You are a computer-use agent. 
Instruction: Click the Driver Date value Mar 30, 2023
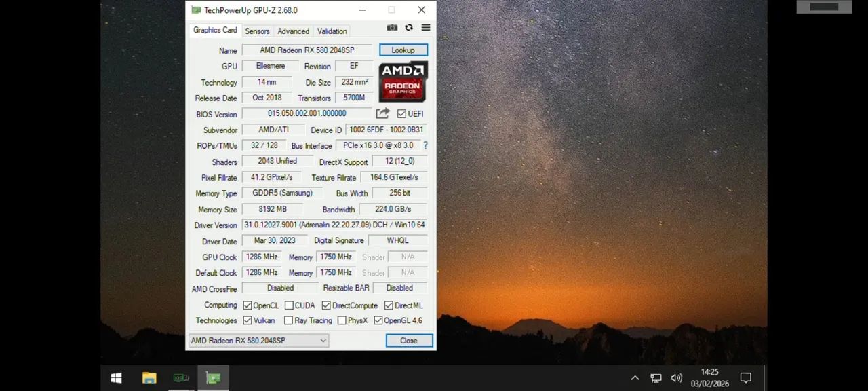[275, 240]
